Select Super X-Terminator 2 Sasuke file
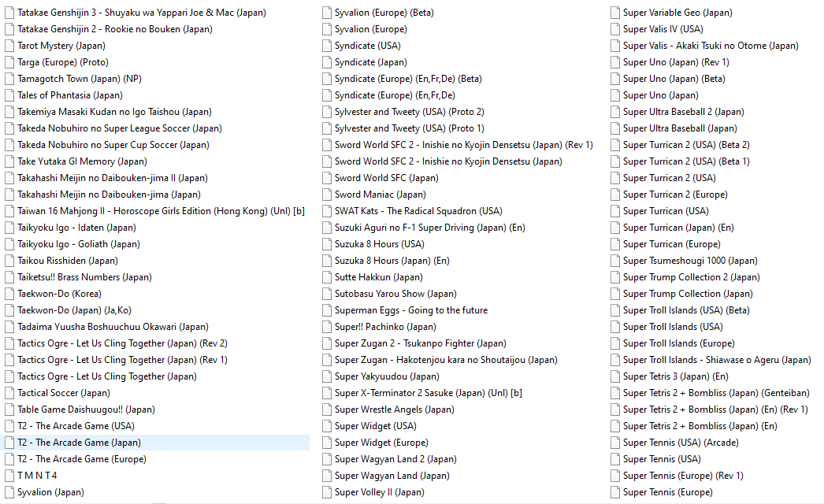Screen dimensions: 824x504 click(x=429, y=393)
